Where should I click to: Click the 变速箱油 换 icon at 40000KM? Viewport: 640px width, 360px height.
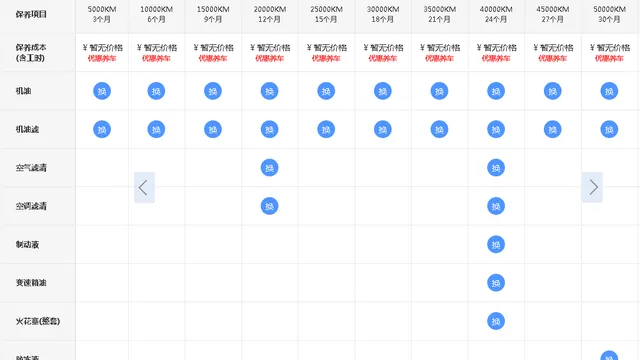496,283
